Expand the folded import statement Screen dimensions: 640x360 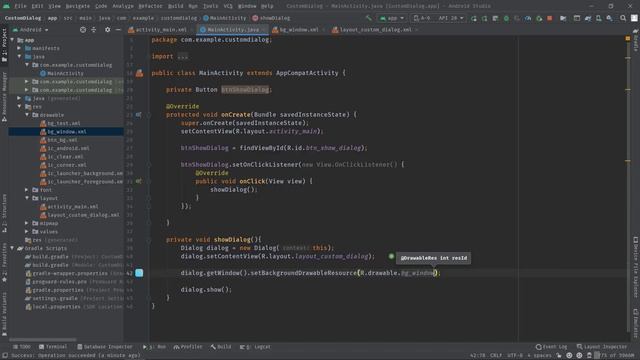click(182, 57)
